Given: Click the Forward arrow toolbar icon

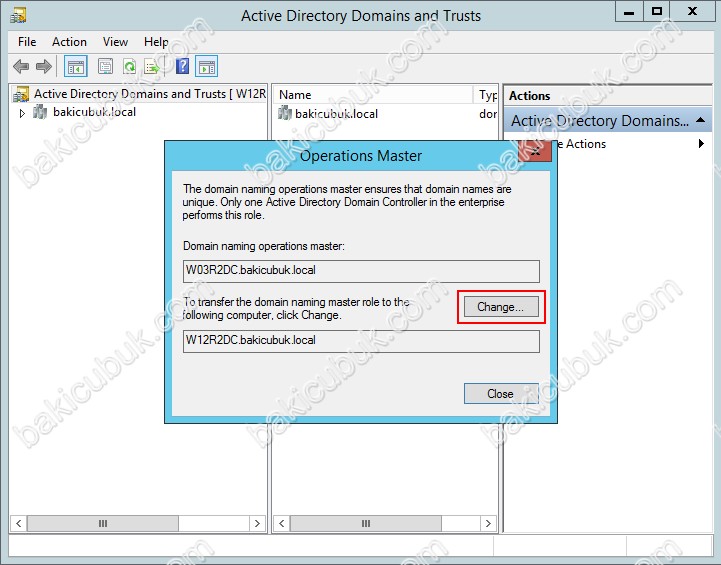Looking at the screenshot, I should (x=44, y=67).
